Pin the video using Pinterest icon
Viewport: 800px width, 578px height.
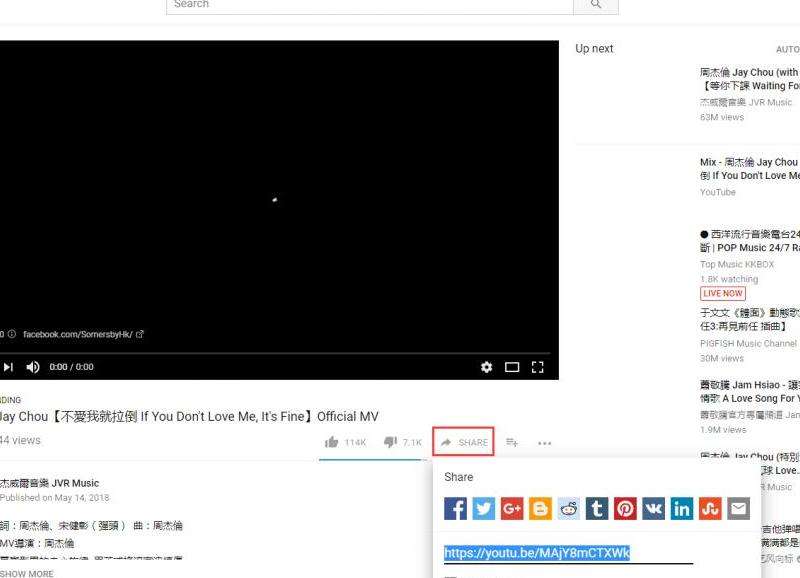point(625,508)
